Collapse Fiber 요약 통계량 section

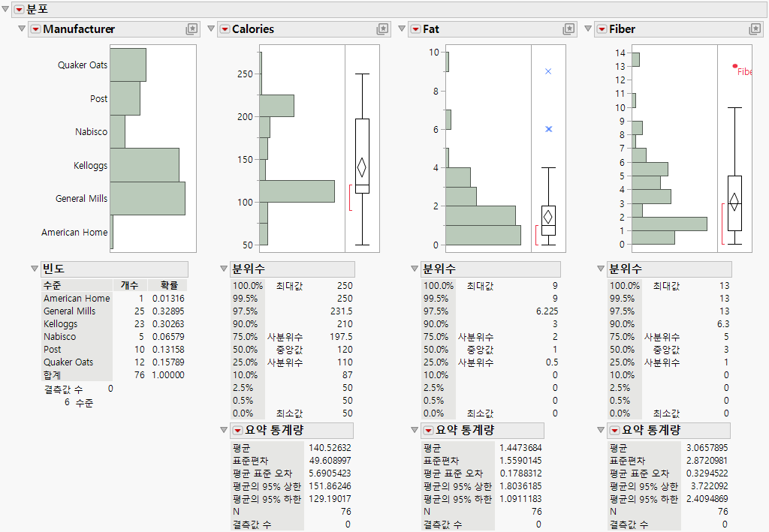[601, 430]
